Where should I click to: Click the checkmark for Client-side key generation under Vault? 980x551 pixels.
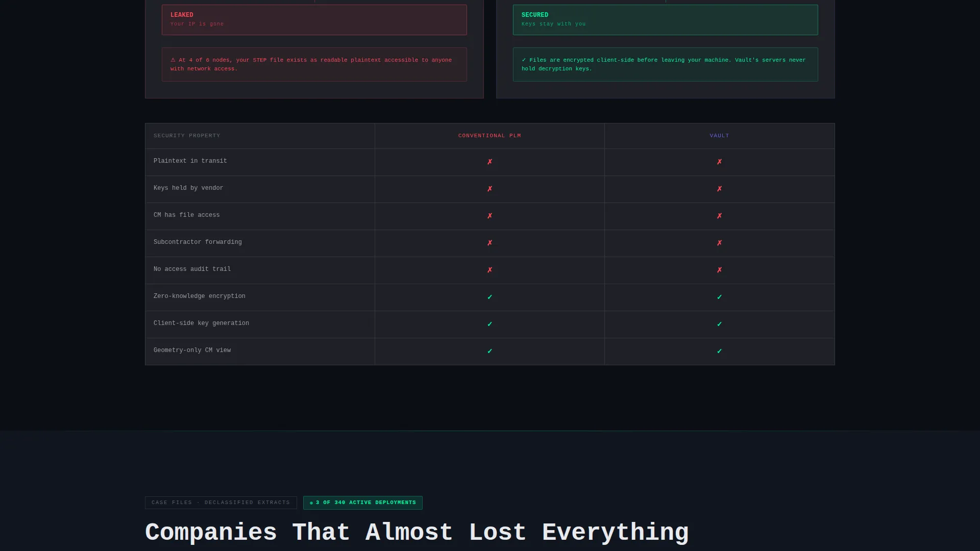click(x=719, y=324)
